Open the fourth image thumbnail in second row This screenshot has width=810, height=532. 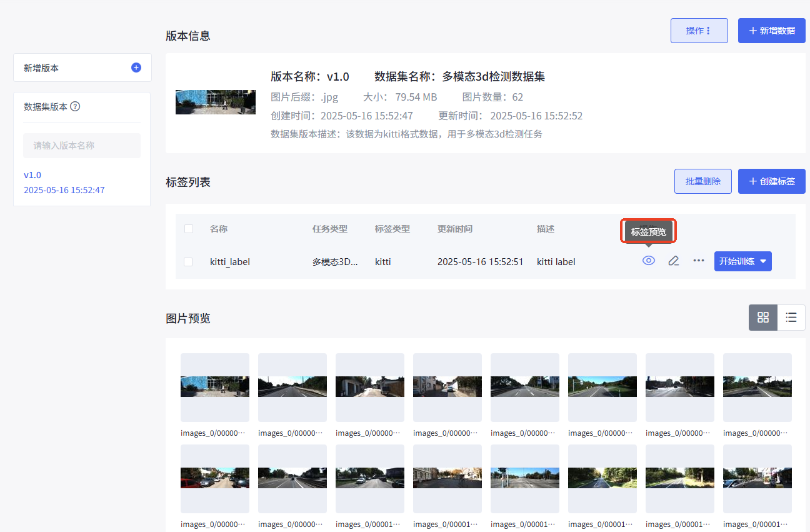[447, 479]
